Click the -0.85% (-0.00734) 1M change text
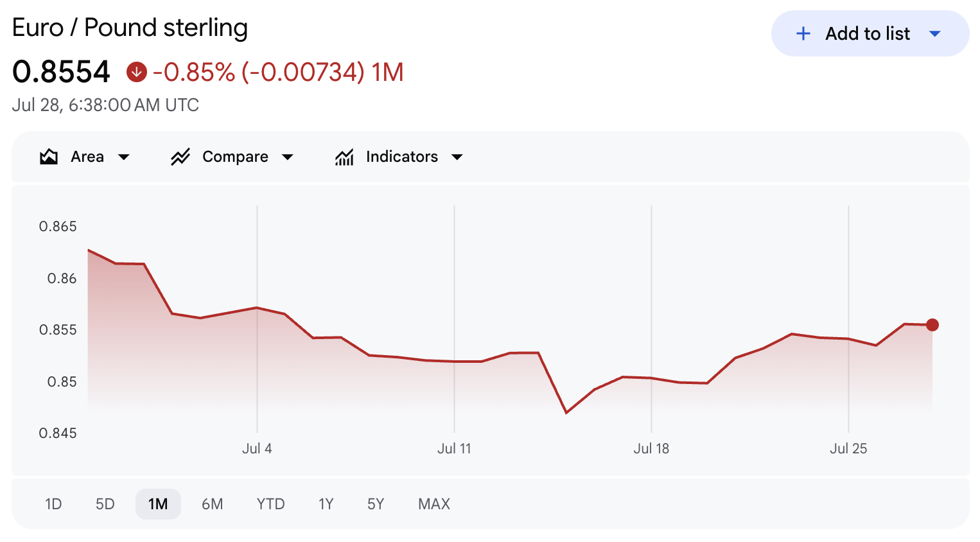 [x=278, y=72]
